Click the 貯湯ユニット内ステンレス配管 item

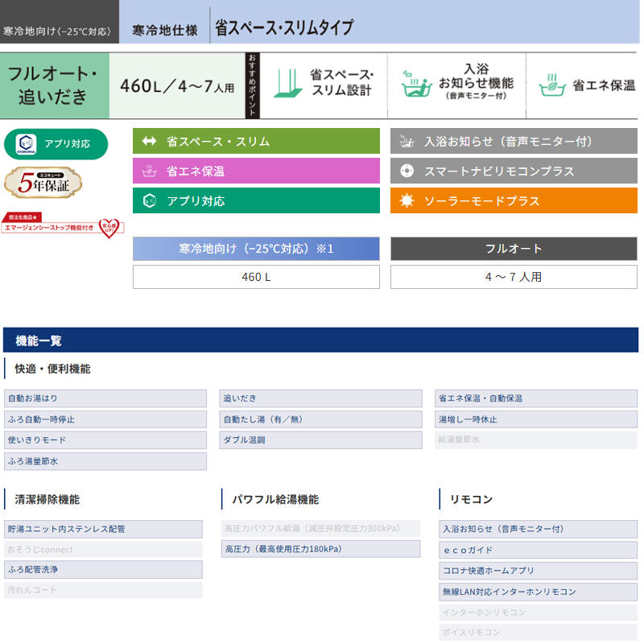click(103, 529)
